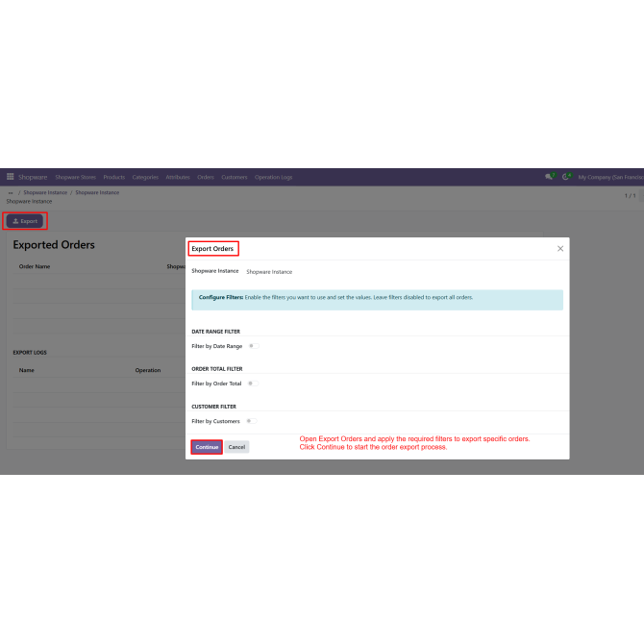Click the ORDER TOTAL FILTER section label
This screenshot has width=644, height=644.
point(217,369)
